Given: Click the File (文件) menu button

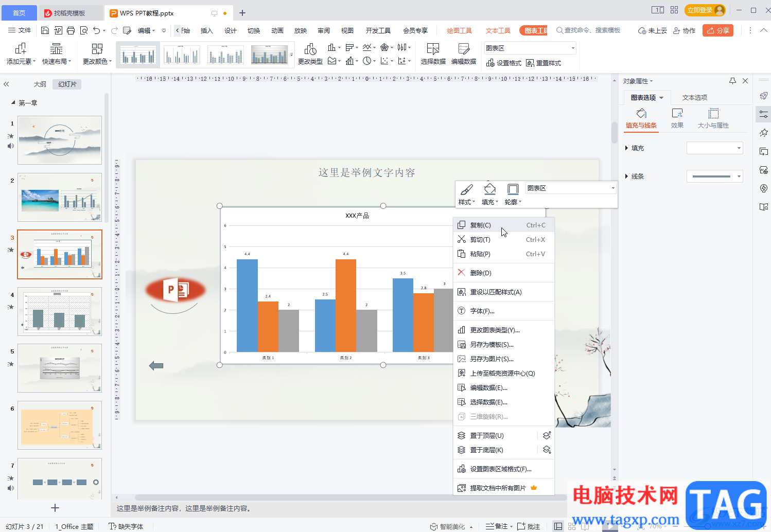Looking at the screenshot, I should 20,30.
